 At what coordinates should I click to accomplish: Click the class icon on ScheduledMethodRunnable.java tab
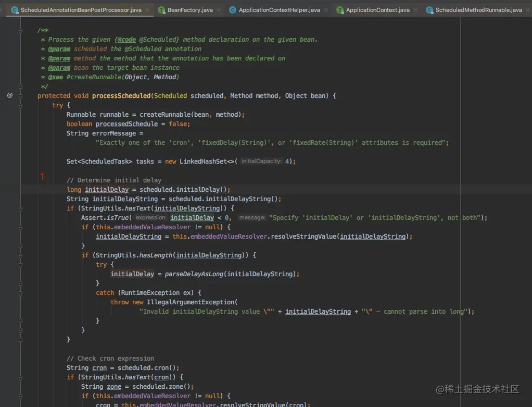coord(429,10)
